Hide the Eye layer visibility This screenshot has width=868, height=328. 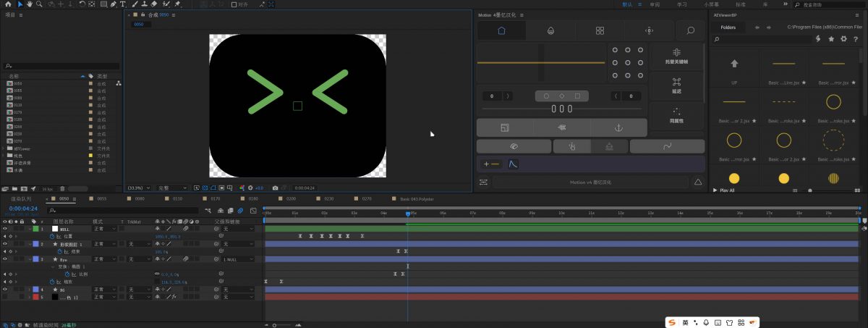click(x=6, y=259)
